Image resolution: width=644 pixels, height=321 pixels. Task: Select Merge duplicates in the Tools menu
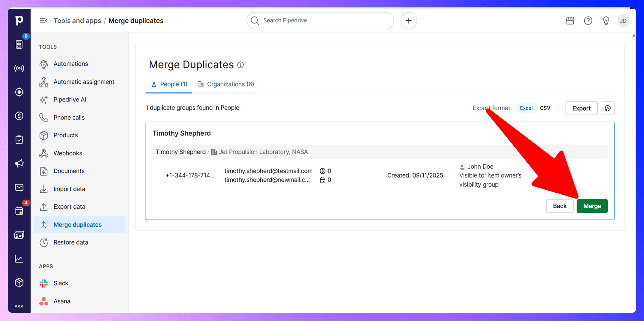click(x=80, y=224)
